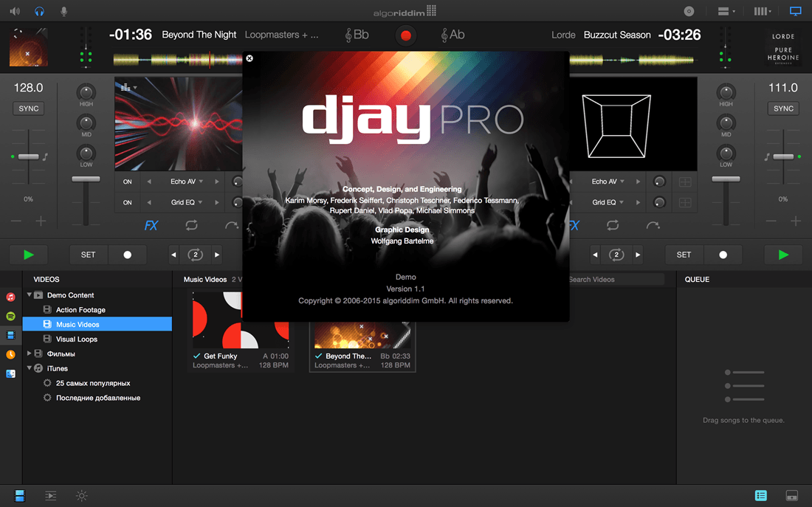Open the deck layout dropdown in top bar
Viewport: 812px width, 507px height.
(x=726, y=11)
